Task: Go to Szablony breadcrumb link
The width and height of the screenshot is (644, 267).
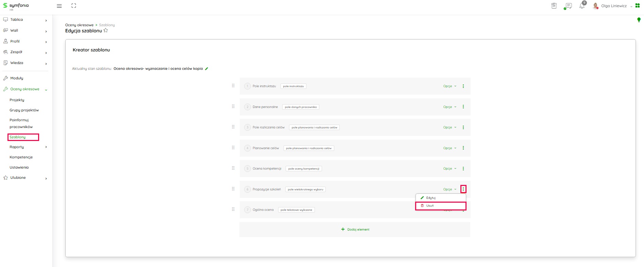Action: (107, 25)
